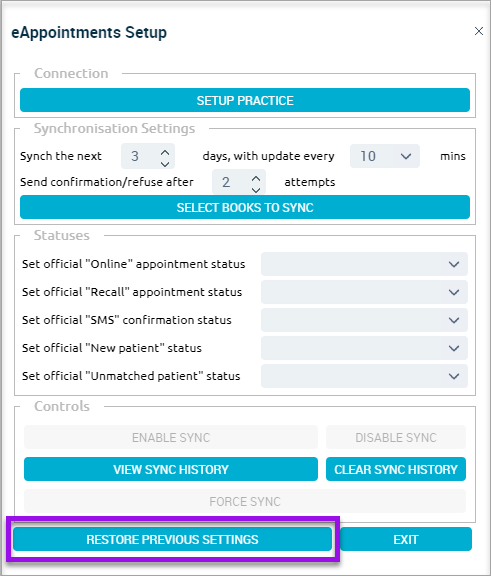
Task: Increment the confirmation attempts spinner
Action: click(256, 179)
